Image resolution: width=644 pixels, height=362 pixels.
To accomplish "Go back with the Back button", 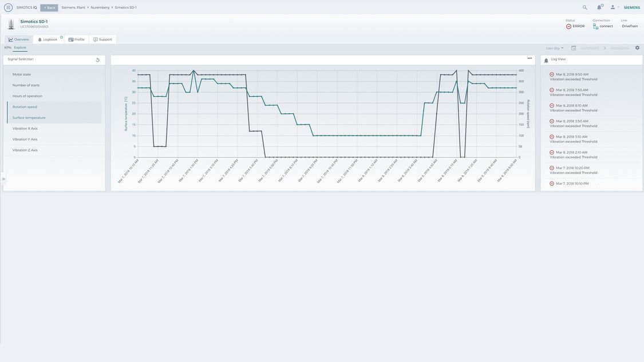I will pos(49,7).
